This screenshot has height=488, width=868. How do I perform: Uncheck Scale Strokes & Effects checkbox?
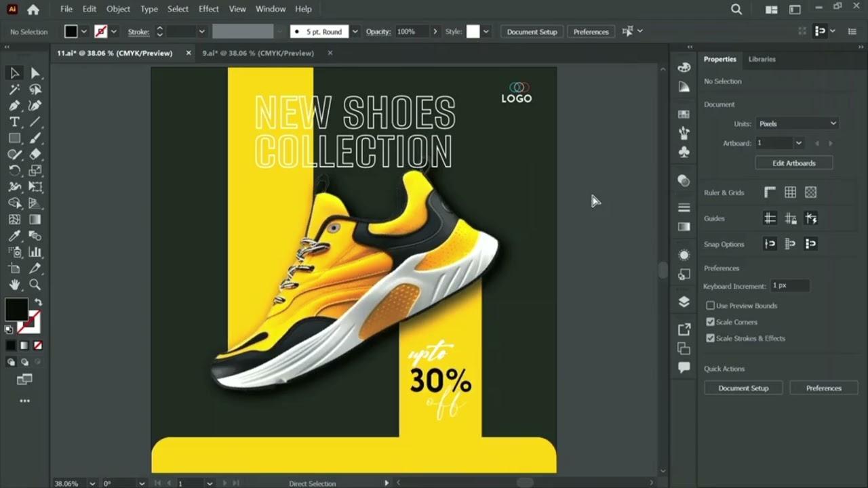click(711, 338)
